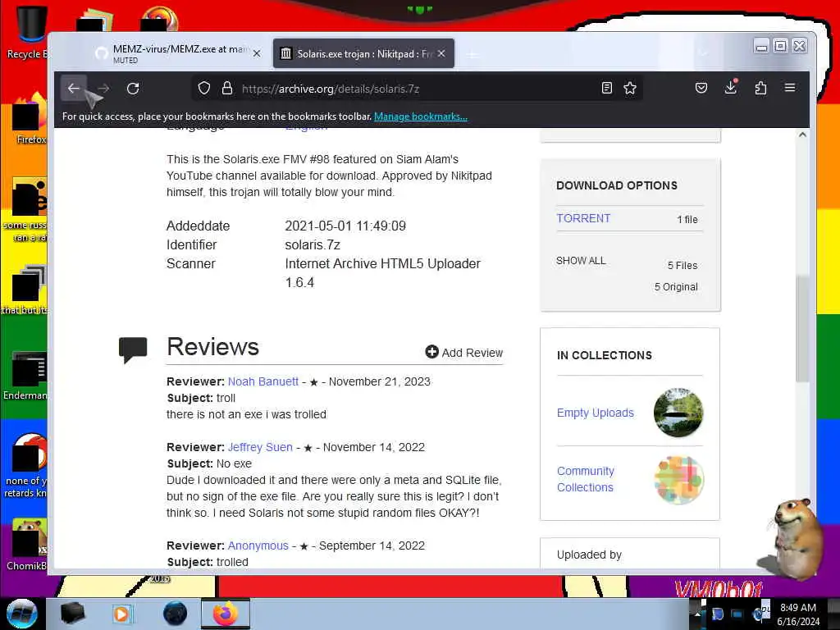Click the forward navigation arrow
Screen dimensions: 840x630
click(103, 89)
